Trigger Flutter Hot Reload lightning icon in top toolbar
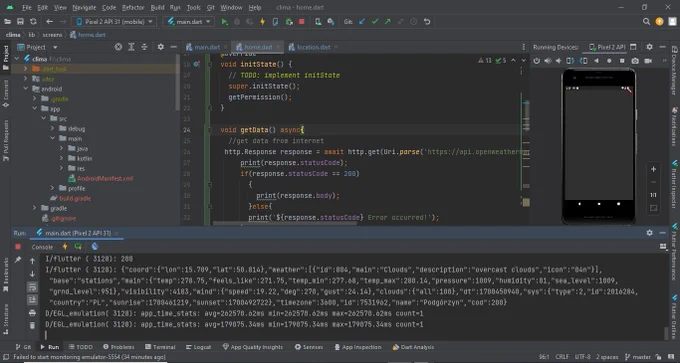This screenshot has height=363, width=680. (x=262, y=22)
